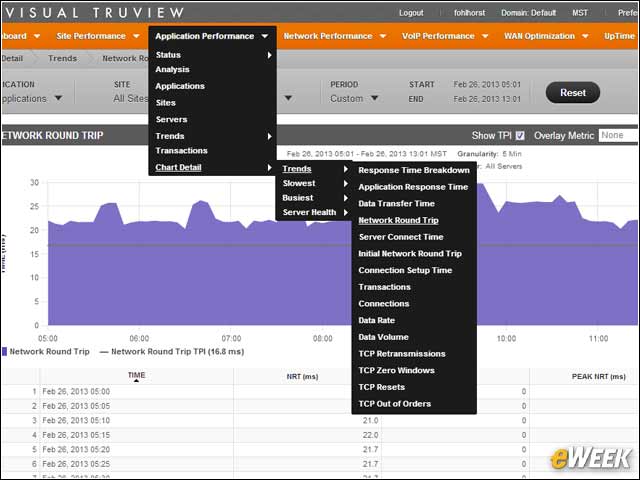The width and height of the screenshot is (640, 480).
Task: Click the Overlay Metric input field
Action: pos(619,136)
